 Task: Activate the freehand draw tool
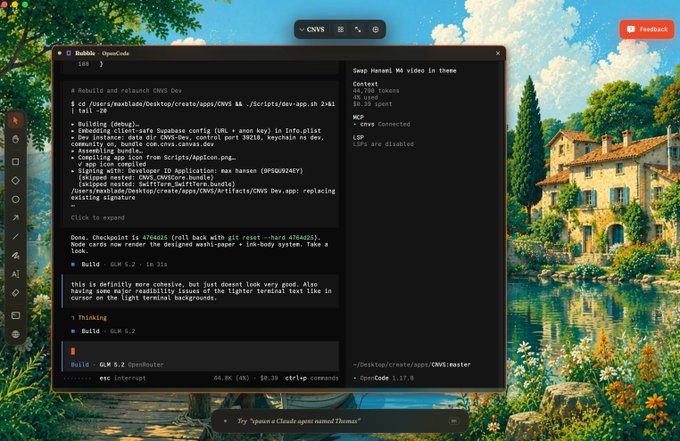(x=16, y=255)
